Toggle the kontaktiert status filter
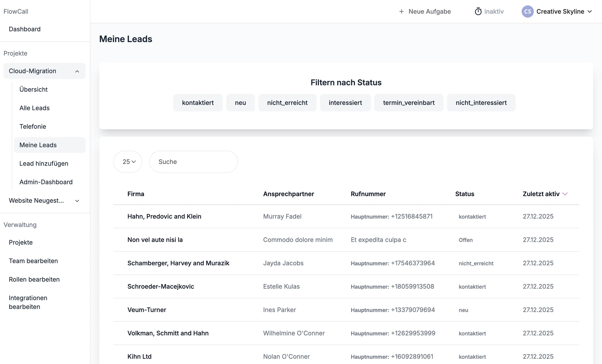 (198, 102)
